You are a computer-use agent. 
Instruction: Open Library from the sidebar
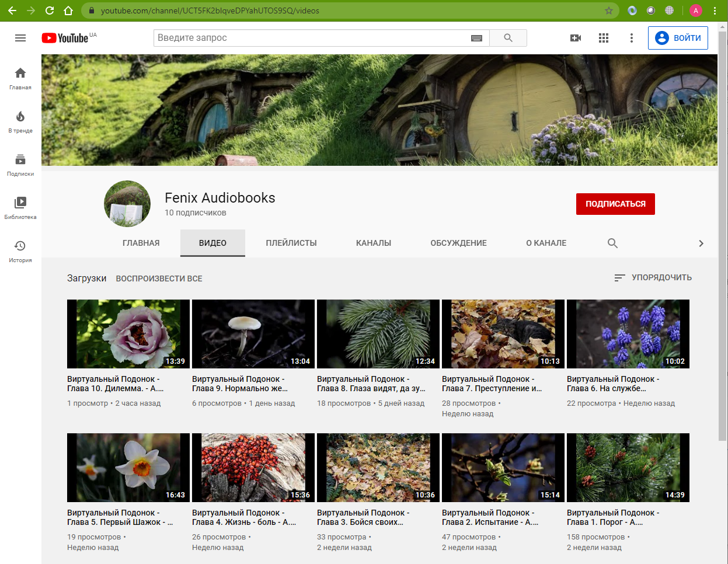point(20,208)
